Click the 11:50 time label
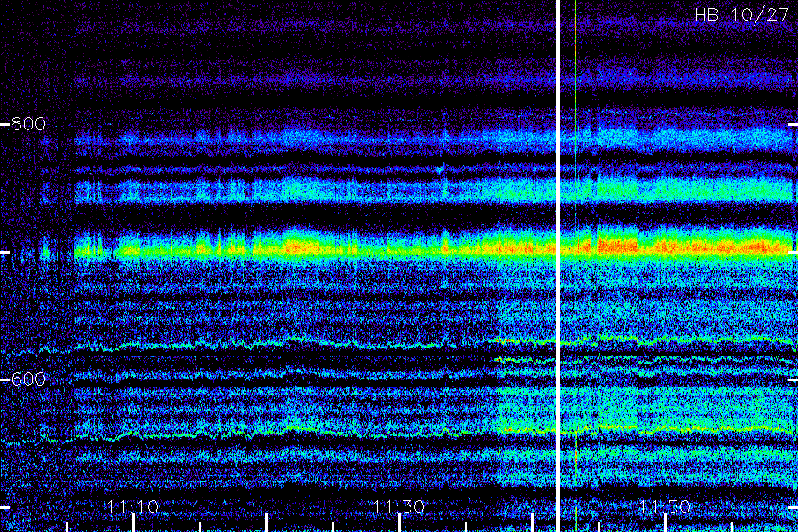This screenshot has width=798, height=532. click(665, 506)
